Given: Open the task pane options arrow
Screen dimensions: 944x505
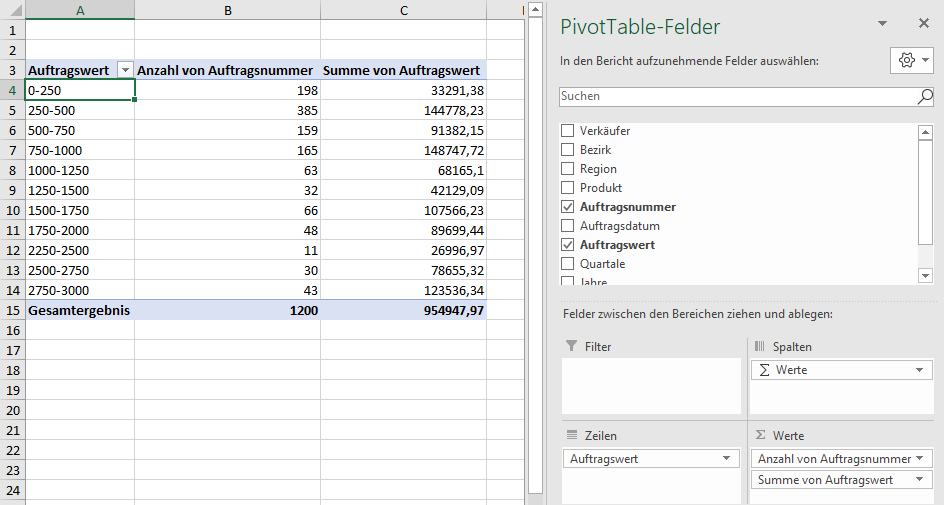Looking at the screenshot, I should (882, 23).
